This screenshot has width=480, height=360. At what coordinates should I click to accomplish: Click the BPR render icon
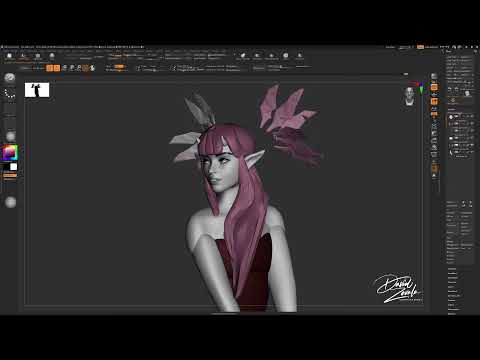[x=434, y=77]
